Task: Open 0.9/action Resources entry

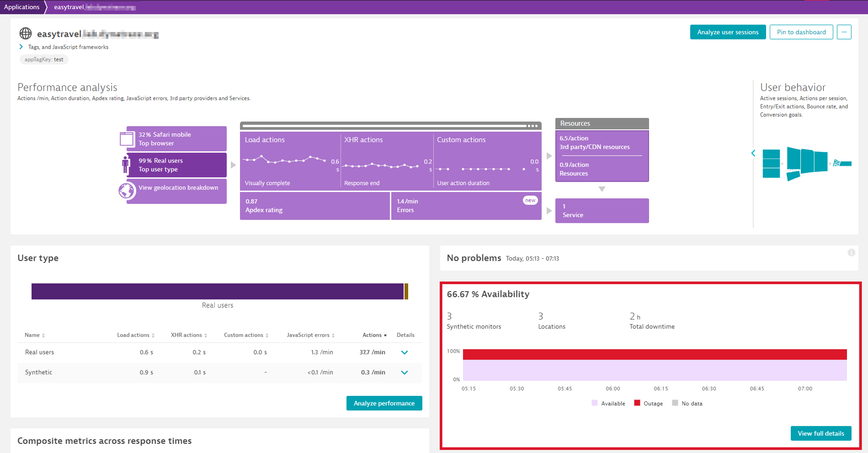Action: tap(602, 169)
